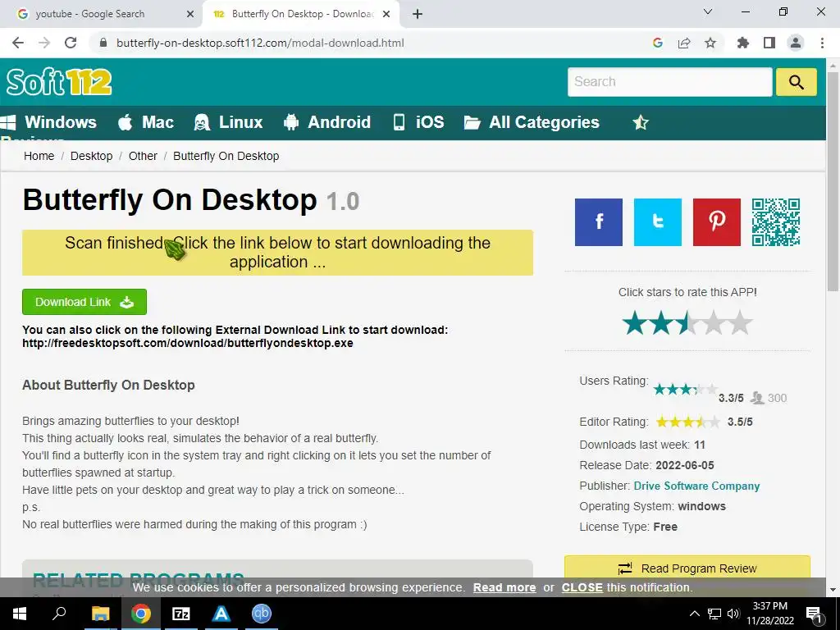Switch to youtube - Google Search tab

tap(101, 14)
